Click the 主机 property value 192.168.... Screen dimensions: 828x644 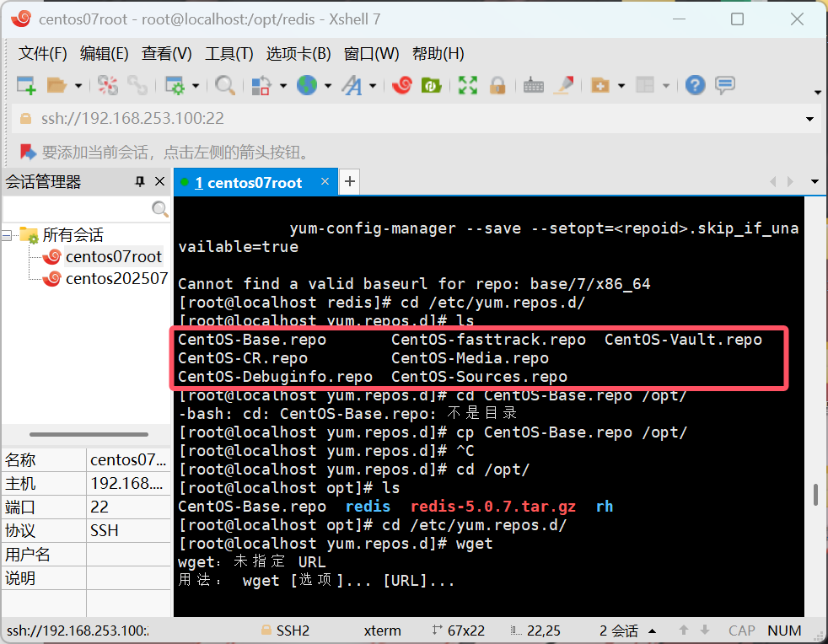[128, 484]
